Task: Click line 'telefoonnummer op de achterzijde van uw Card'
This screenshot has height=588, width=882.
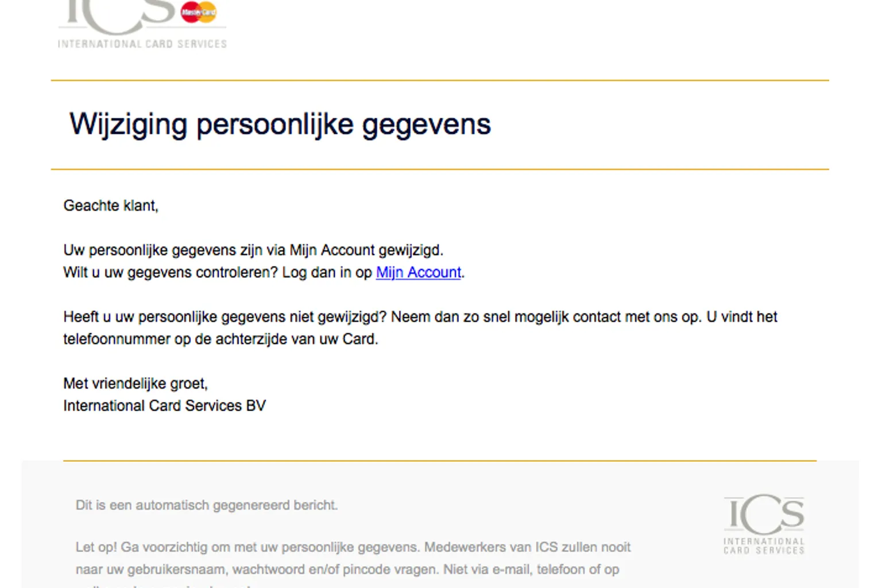Action: point(220,339)
